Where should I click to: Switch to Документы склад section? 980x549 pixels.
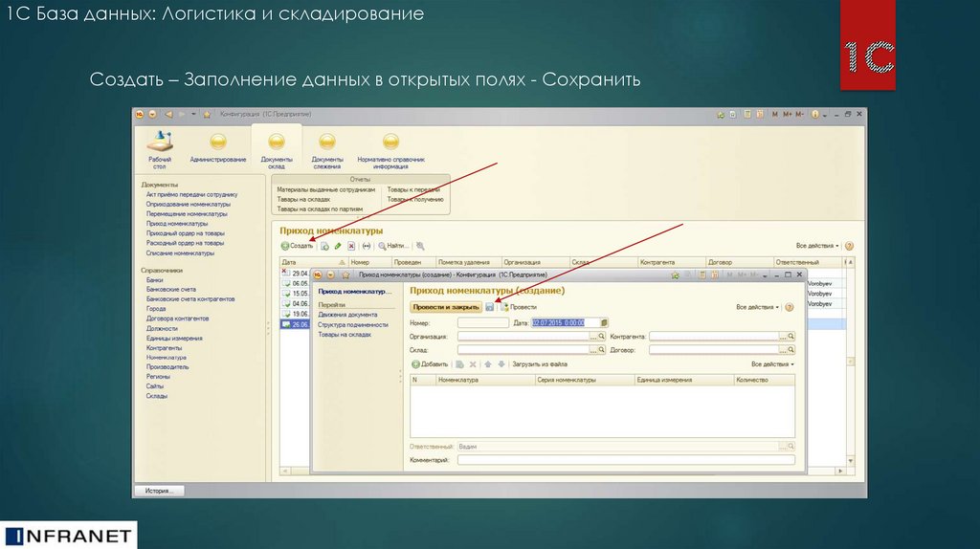click(277, 150)
